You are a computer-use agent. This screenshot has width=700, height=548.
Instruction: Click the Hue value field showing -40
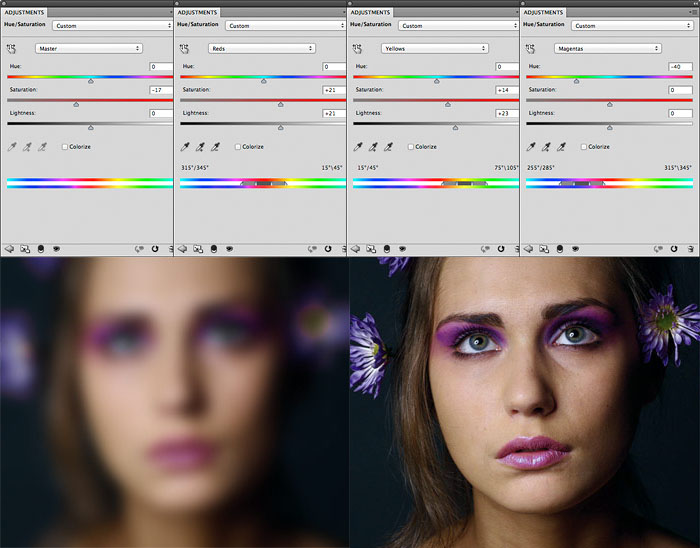pos(680,67)
